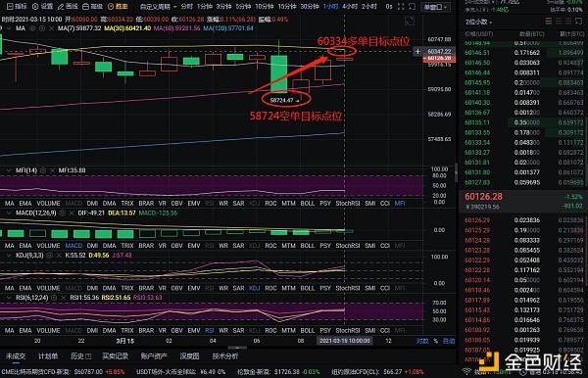Click the 60126.28 last price in order book
This screenshot has height=378, width=588.
(483, 197)
